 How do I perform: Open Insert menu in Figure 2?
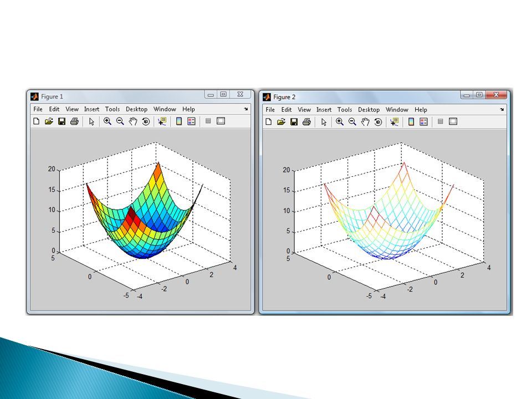324,110
